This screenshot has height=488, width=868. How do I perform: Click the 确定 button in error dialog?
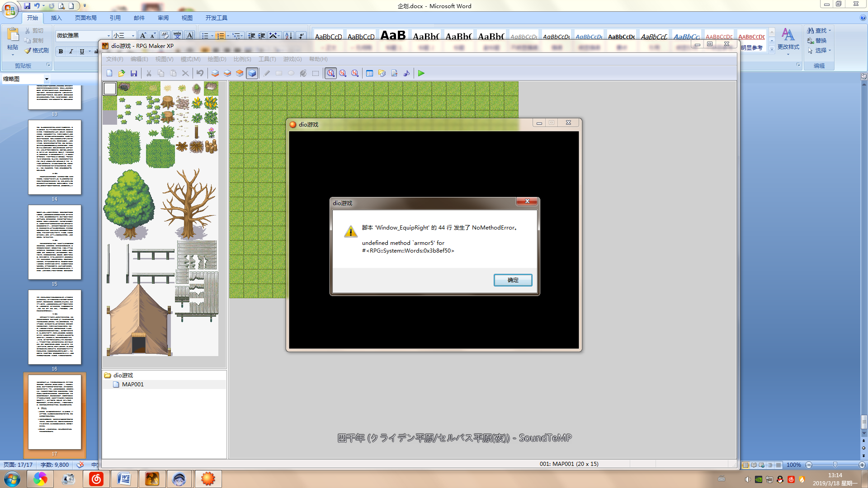(x=513, y=280)
